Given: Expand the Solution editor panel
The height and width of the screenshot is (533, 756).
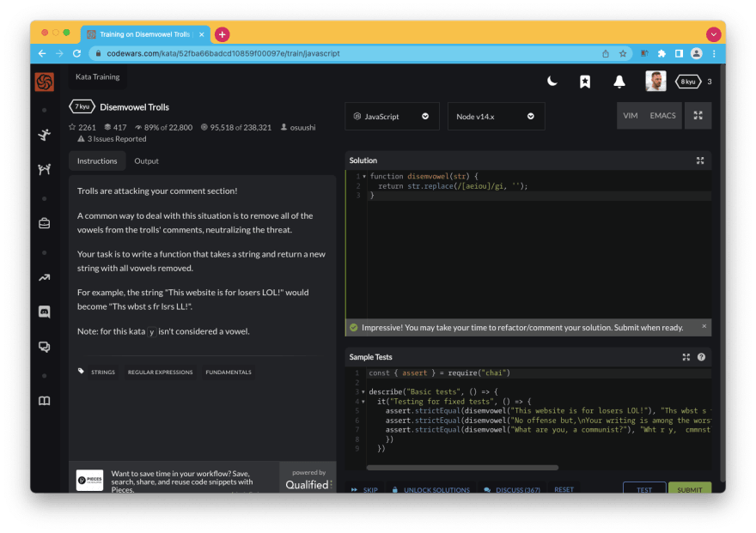Looking at the screenshot, I should (x=700, y=161).
